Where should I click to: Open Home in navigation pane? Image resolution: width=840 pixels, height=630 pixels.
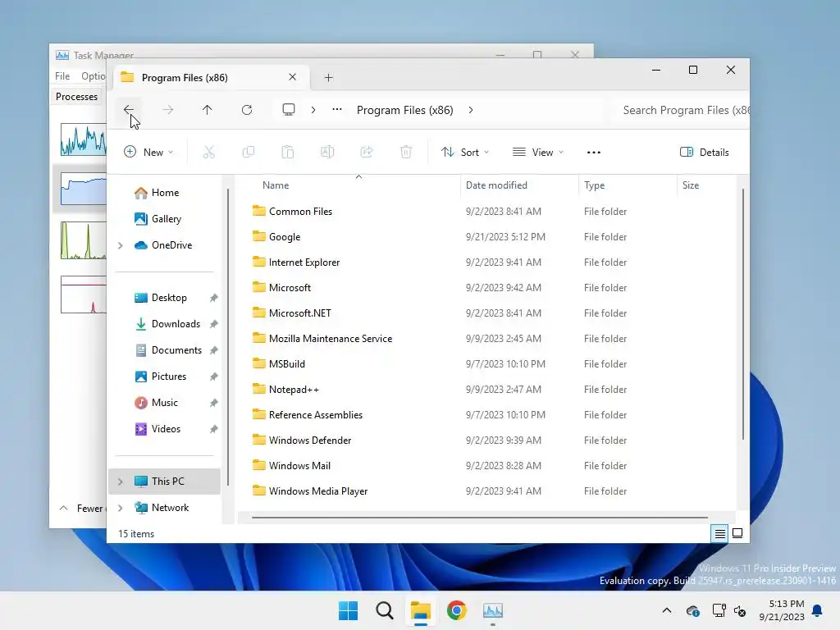pyautogui.click(x=165, y=192)
